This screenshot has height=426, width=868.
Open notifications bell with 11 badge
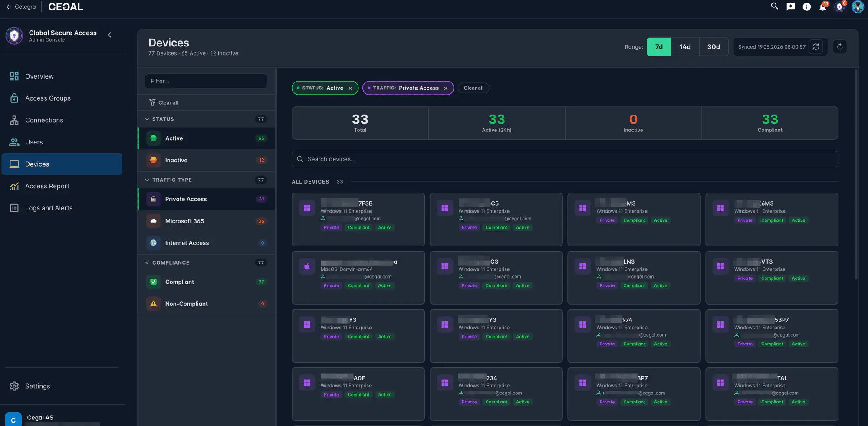pyautogui.click(x=823, y=7)
